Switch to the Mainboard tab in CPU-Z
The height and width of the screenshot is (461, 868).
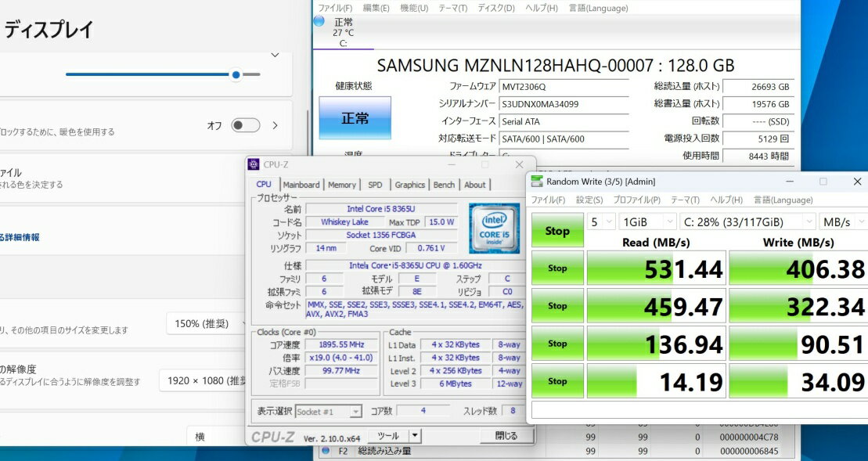click(301, 185)
